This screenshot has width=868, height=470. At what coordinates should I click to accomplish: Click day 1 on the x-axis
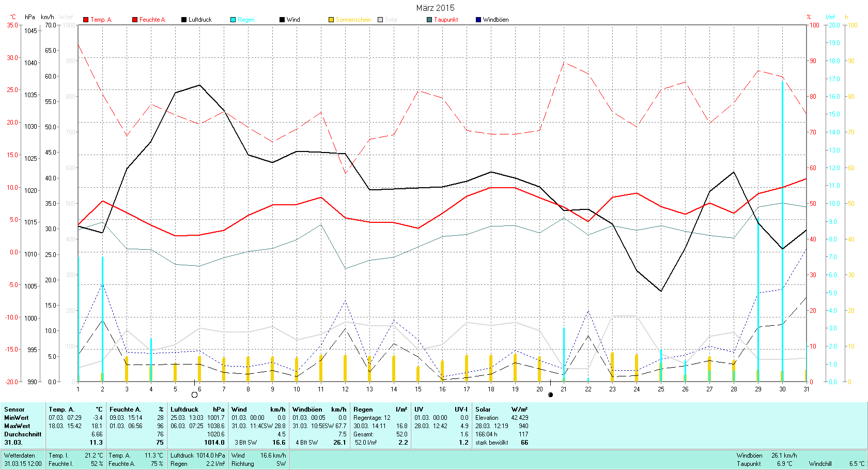pos(78,389)
